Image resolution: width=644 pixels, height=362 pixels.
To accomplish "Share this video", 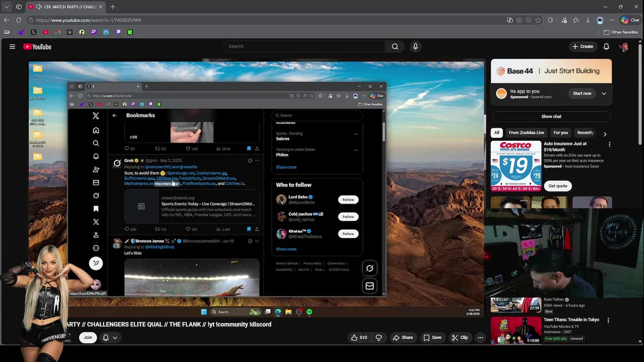I will pyautogui.click(x=403, y=337).
